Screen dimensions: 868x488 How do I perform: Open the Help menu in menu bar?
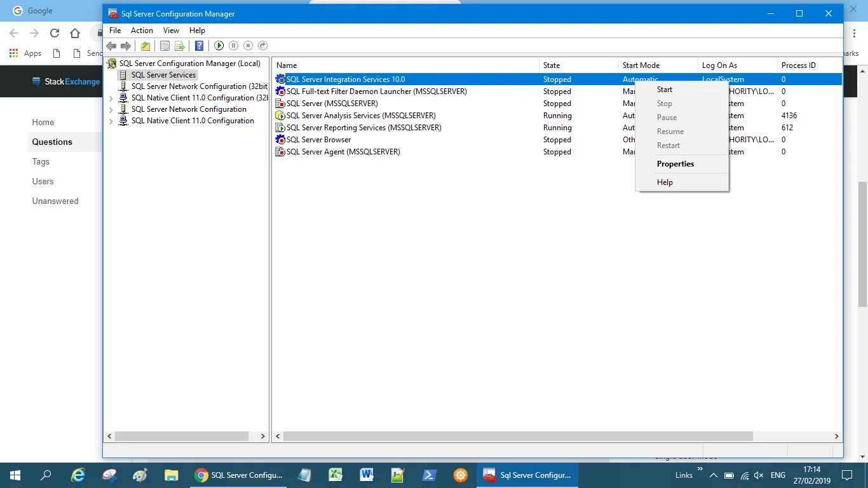pos(197,30)
